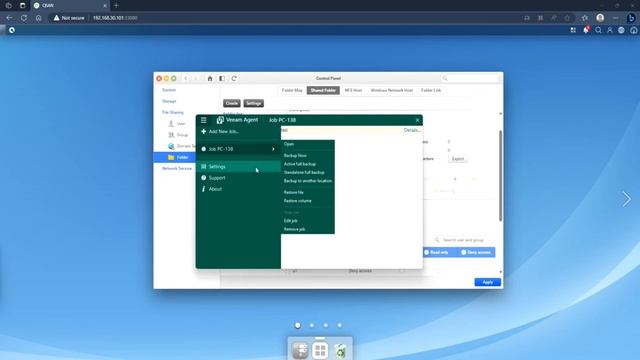Open Control Panel icon in dock
Image resolution: width=640 pixels, height=360 pixels.
click(x=300, y=350)
